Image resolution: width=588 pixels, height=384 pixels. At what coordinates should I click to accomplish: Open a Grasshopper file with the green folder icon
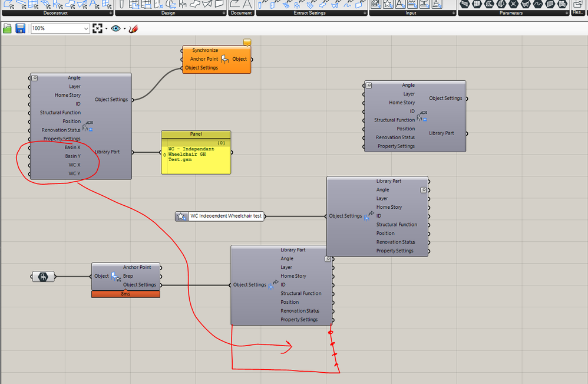[7, 28]
